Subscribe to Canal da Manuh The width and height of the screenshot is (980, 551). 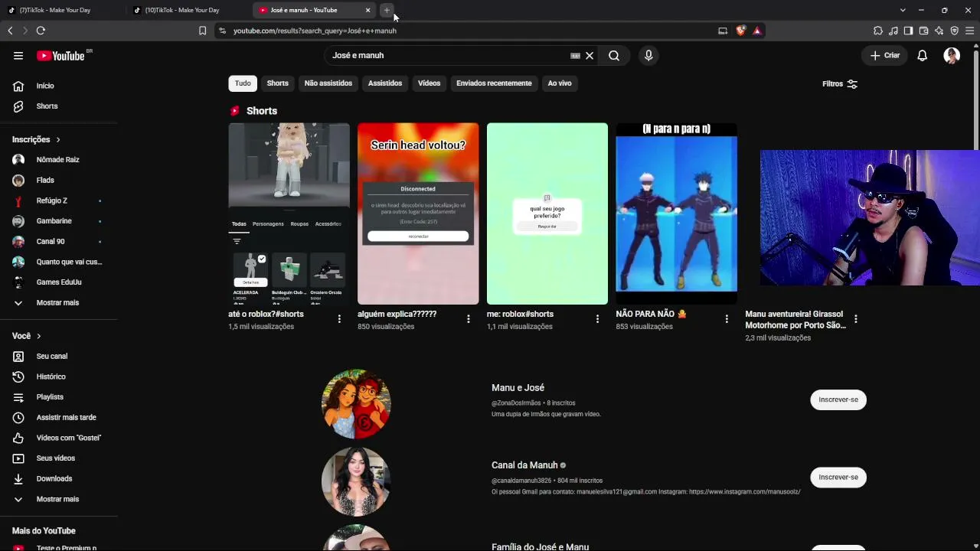(838, 477)
